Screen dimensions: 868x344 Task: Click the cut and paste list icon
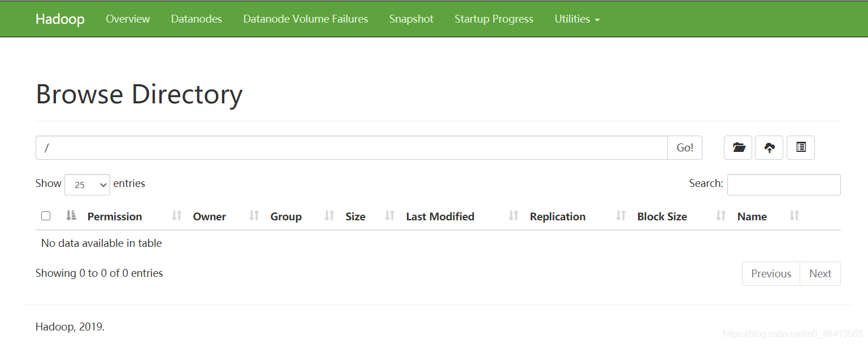[x=801, y=147]
